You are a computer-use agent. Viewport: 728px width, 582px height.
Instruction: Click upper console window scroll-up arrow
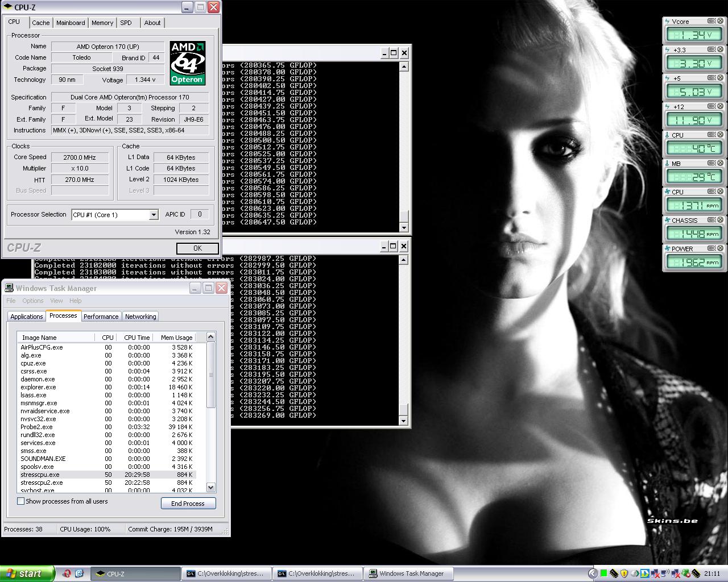coord(404,67)
